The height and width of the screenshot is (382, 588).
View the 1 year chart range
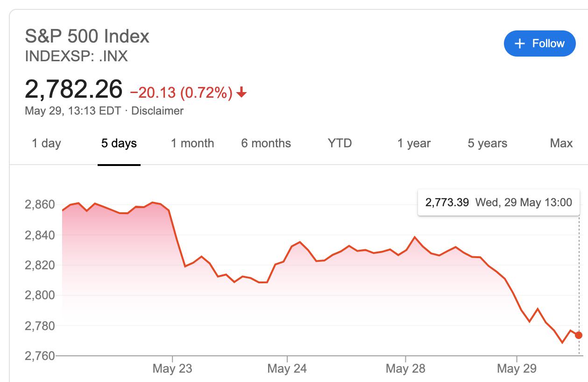(x=414, y=143)
